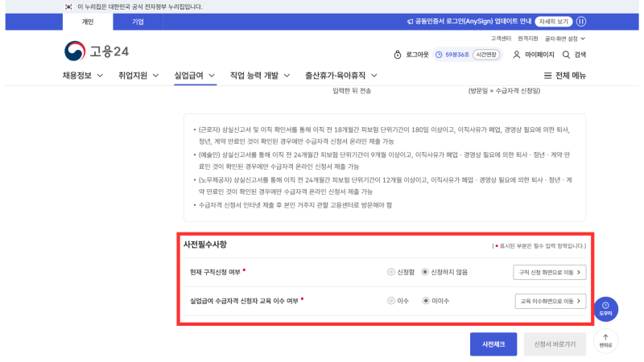Open the 실업급여 menu
This screenshot has width=644, height=362.
pos(189,76)
